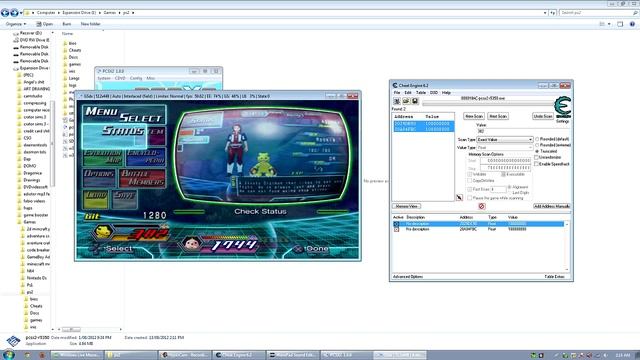
Task: Toggle Executable checkbox in scan options
Action: [x=504, y=174]
